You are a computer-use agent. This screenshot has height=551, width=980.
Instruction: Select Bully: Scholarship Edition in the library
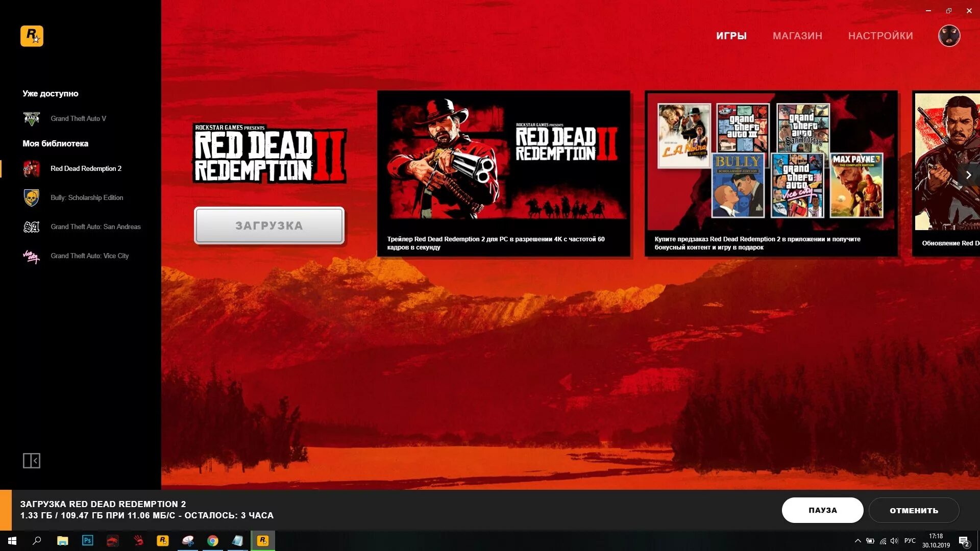(x=87, y=197)
